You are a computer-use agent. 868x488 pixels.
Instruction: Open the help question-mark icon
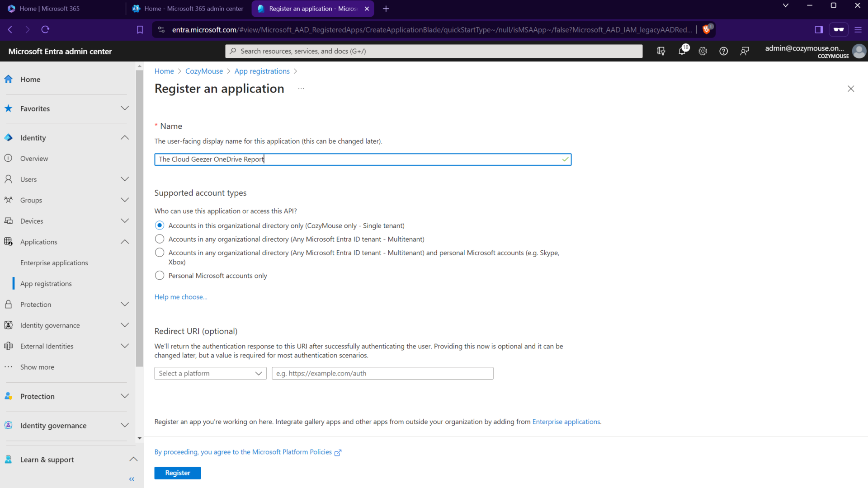(x=723, y=51)
